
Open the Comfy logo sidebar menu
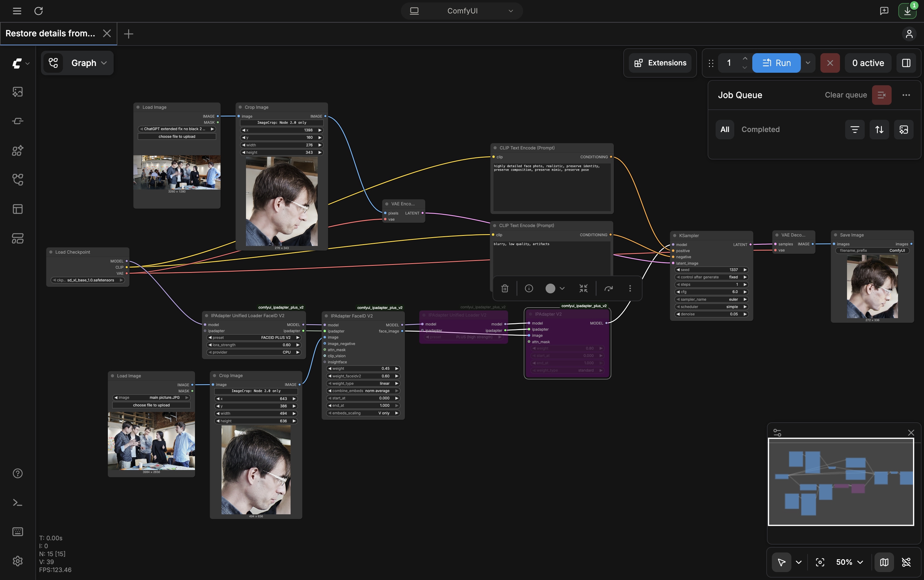pyautogui.click(x=20, y=63)
